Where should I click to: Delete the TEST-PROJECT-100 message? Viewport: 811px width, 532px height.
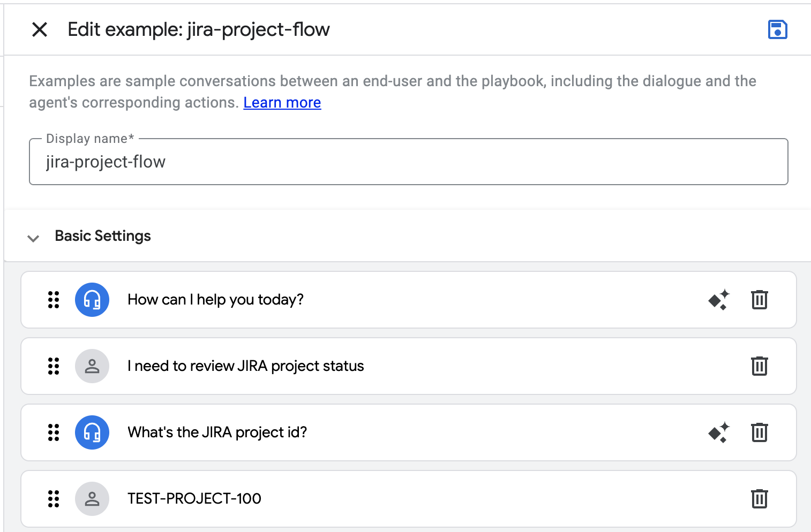pyautogui.click(x=759, y=499)
